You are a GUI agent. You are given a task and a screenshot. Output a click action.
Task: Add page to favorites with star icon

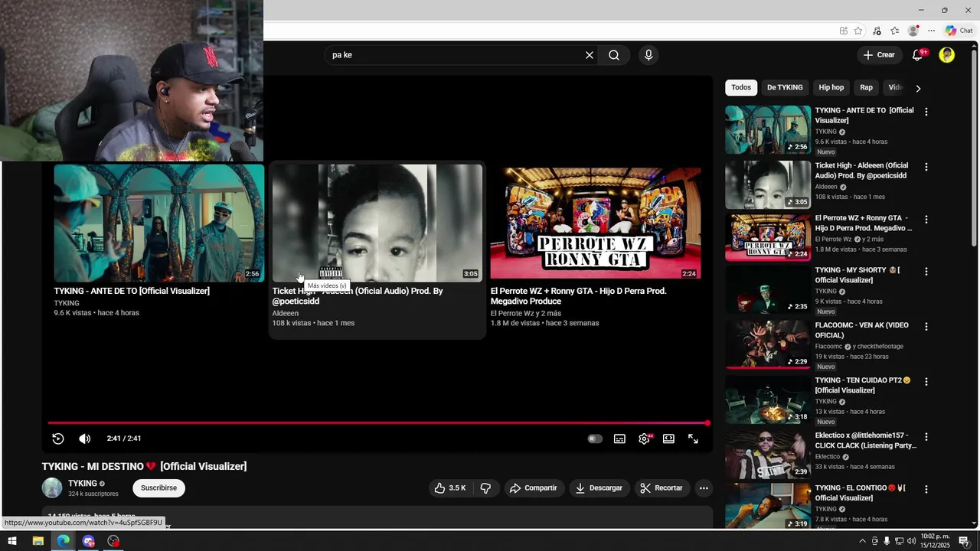coord(858,31)
